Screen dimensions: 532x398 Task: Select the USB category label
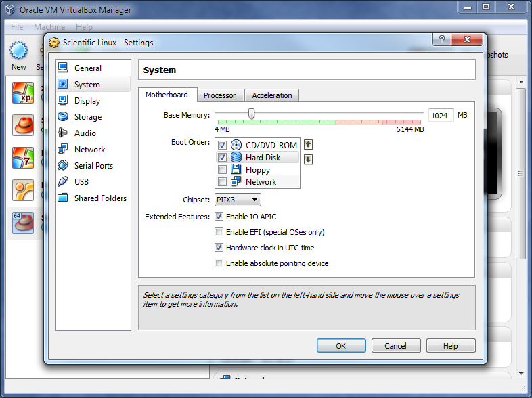[81, 182]
